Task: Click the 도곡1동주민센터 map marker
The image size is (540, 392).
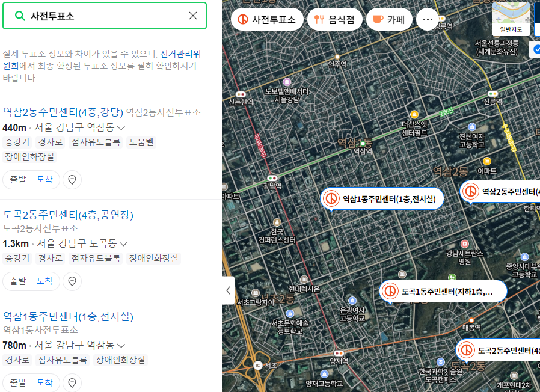Action: 443,290
